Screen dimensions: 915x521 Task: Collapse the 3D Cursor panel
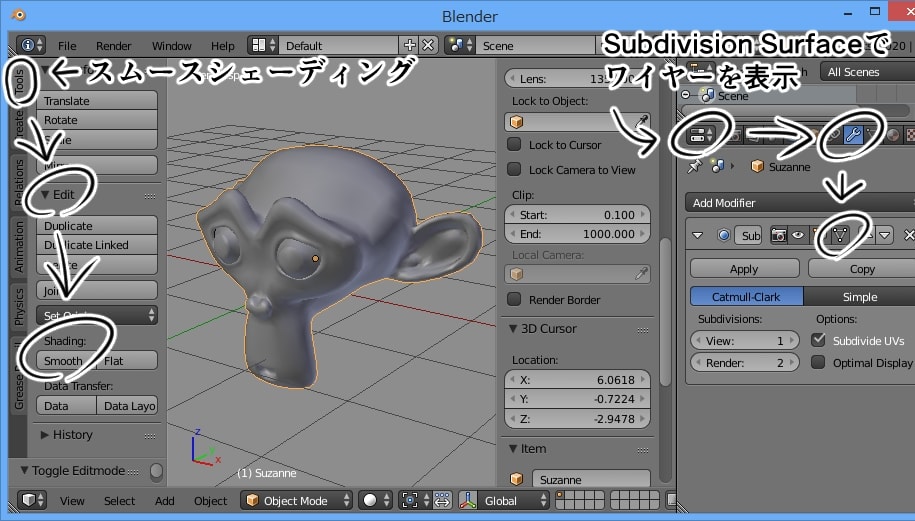coord(513,328)
